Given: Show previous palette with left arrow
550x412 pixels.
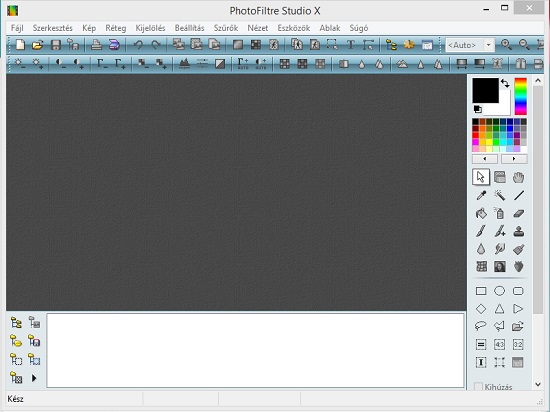Looking at the screenshot, I should click(x=485, y=159).
